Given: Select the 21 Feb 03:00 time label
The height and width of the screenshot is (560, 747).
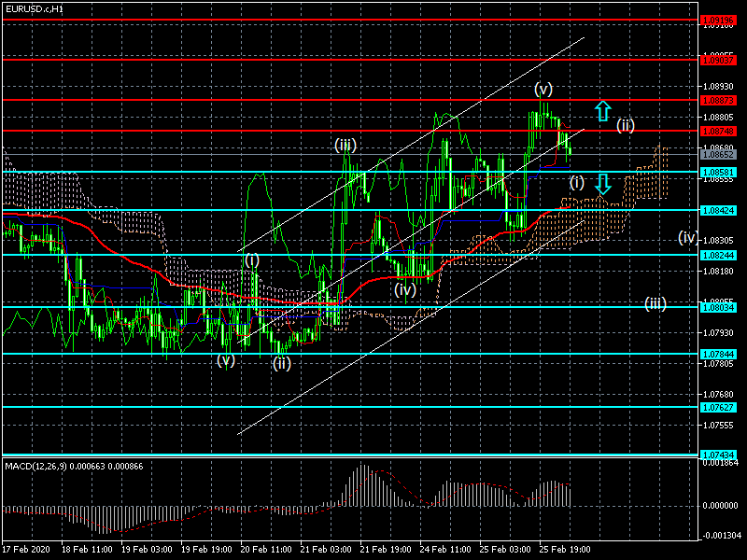Looking at the screenshot, I should 326,549.
